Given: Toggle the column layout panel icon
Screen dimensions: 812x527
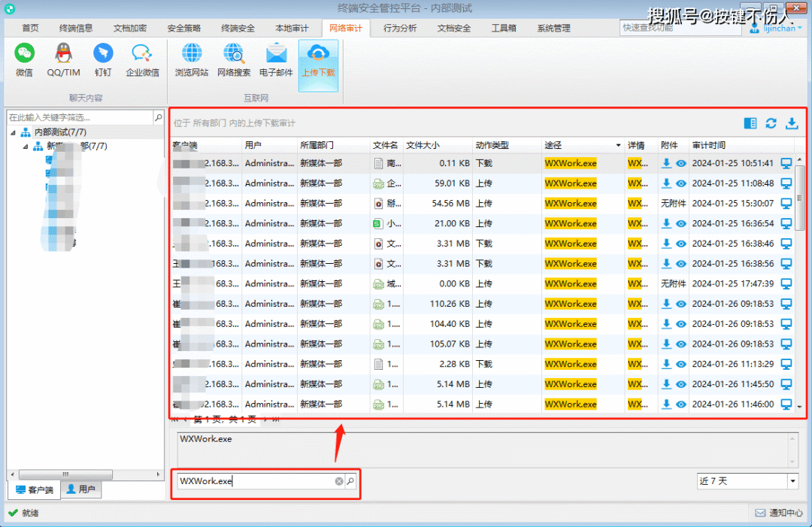Looking at the screenshot, I should [x=750, y=123].
